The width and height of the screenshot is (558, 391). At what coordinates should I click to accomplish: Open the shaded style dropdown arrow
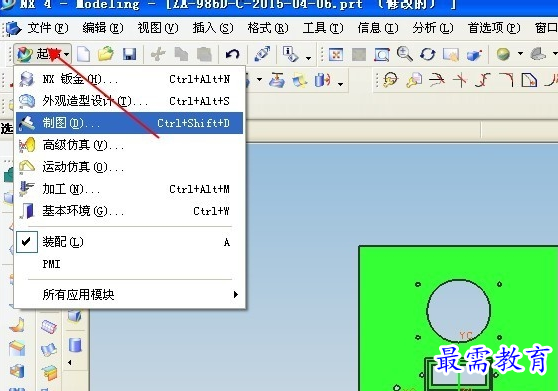click(520, 54)
